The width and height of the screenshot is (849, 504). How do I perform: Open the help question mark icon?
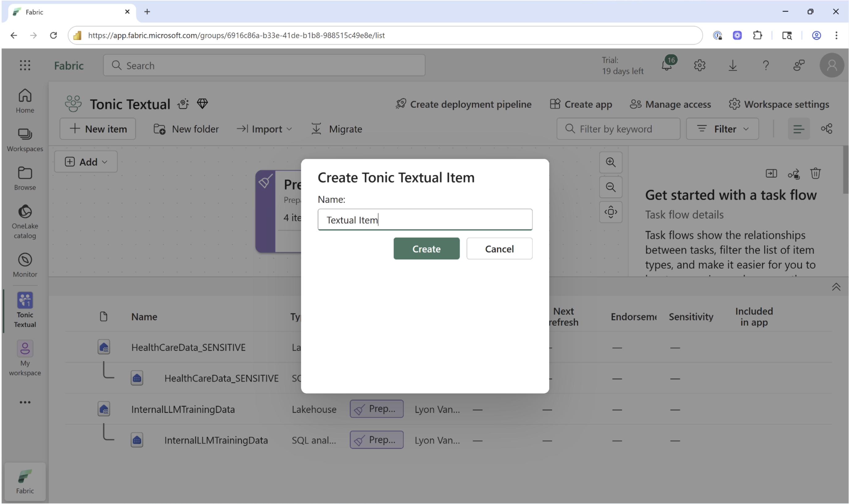pos(765,65)
